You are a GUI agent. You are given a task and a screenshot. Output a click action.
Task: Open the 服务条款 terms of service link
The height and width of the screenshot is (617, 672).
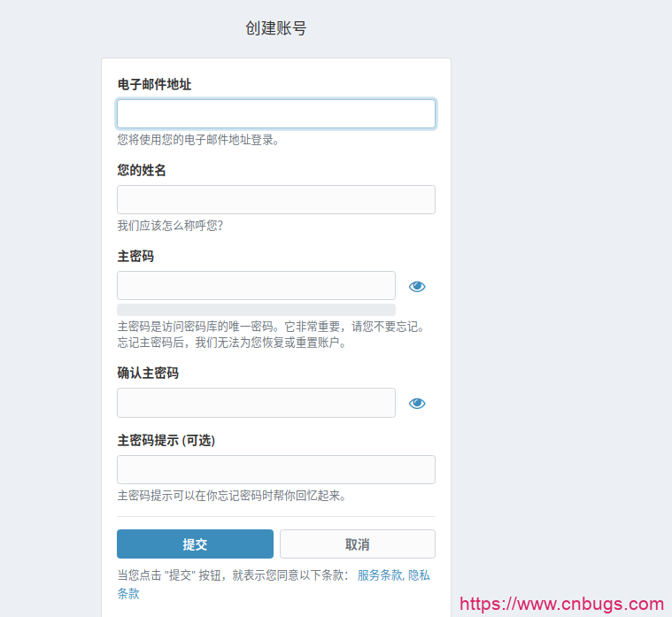coord(379,575)
